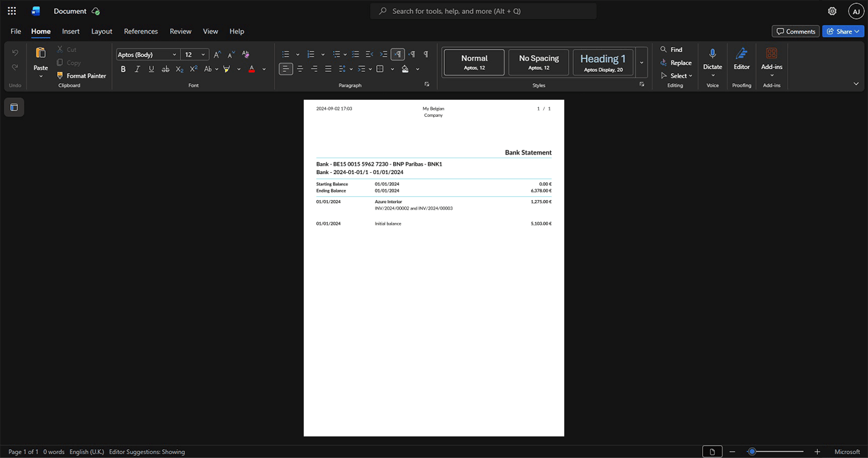
Task: Apply red font color
Action: point(252,69)
